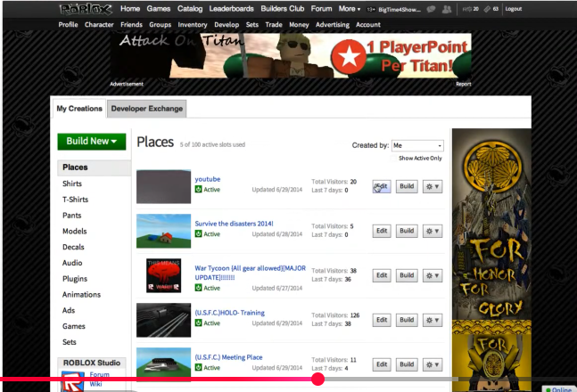Viewport: 577px width, 392px height.
Task: Click Edit button for youtube place
Action: click(x=382, y=186)
